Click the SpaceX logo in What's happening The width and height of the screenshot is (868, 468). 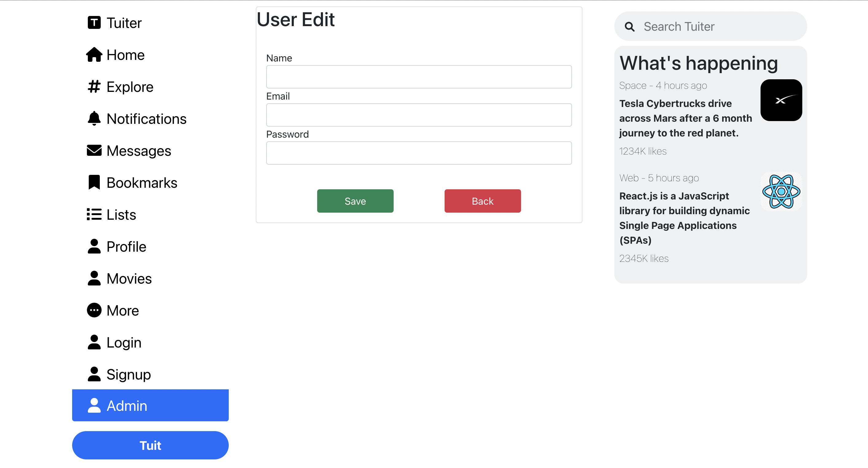(781, 100)
